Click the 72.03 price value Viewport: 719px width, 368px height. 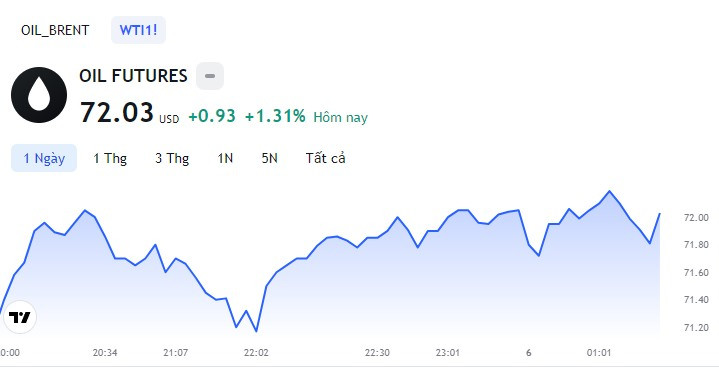pyautogui.click(x=116, y=112)
